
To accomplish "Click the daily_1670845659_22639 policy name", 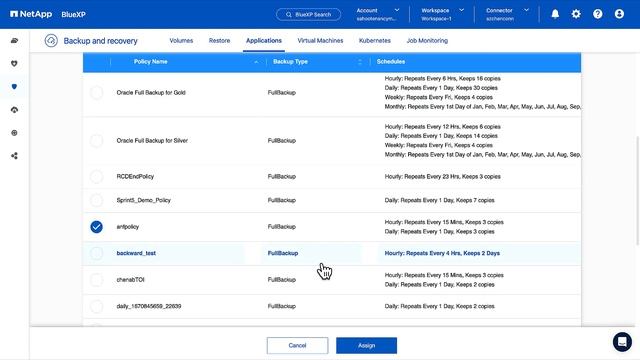I will (149, 306).
